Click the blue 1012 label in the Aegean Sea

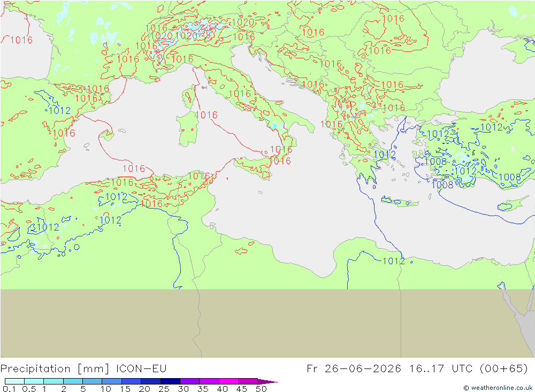(385, 155)
